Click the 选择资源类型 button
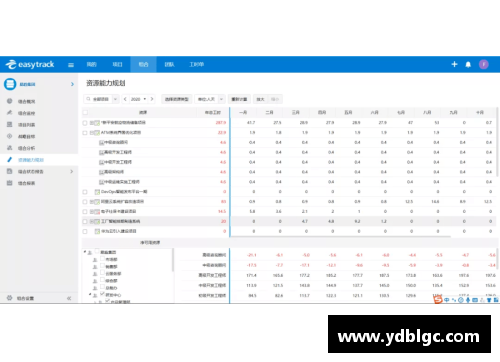 click(x=177, y=99)
